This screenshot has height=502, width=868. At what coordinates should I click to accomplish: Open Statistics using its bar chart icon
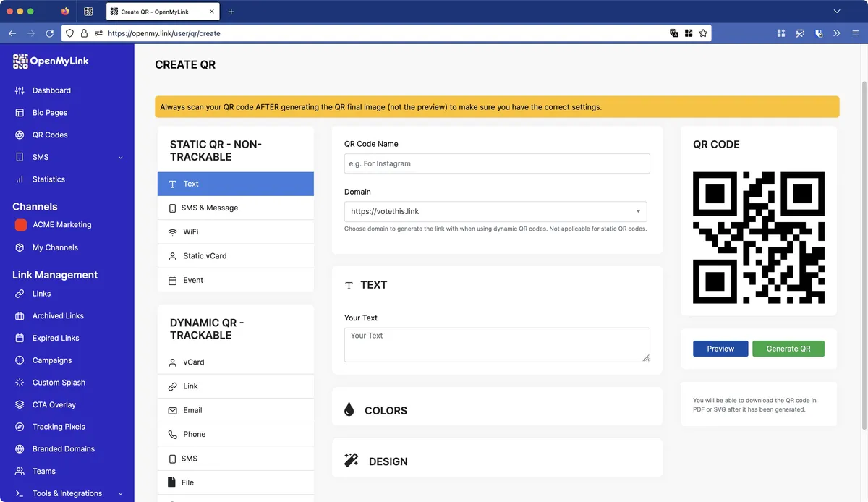(20, 179)
